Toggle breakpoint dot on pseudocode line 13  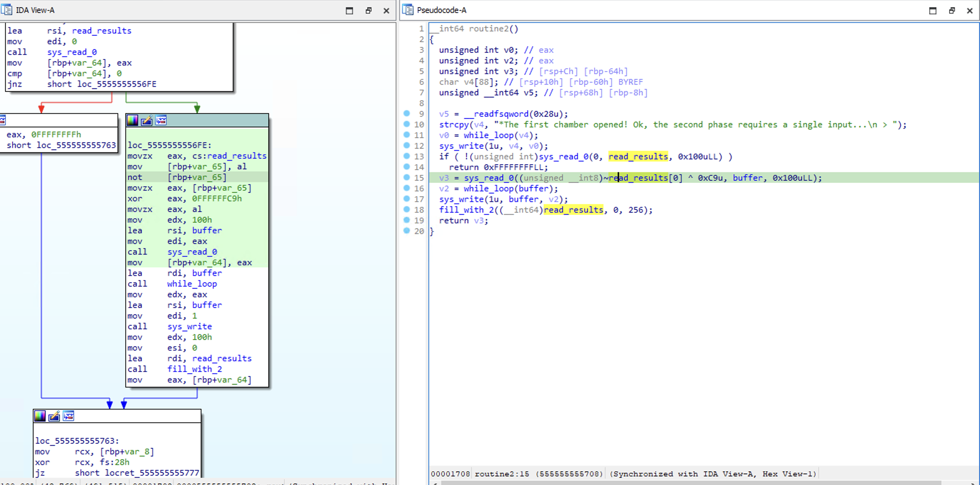[406, 156]
